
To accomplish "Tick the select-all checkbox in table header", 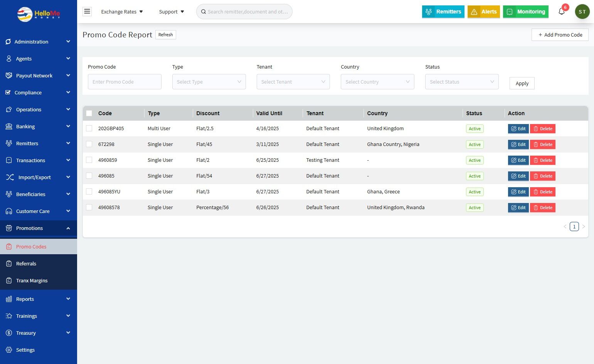I will 89,113.
